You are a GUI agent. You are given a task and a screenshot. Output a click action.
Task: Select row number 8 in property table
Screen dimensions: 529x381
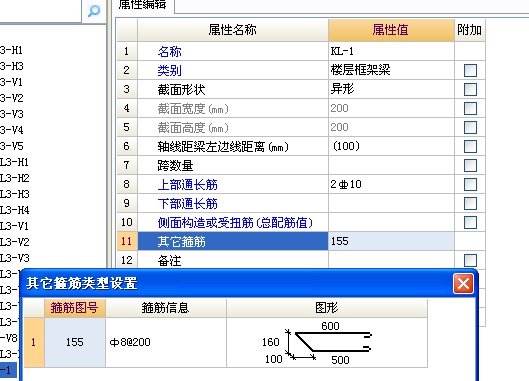coord(127,184)
